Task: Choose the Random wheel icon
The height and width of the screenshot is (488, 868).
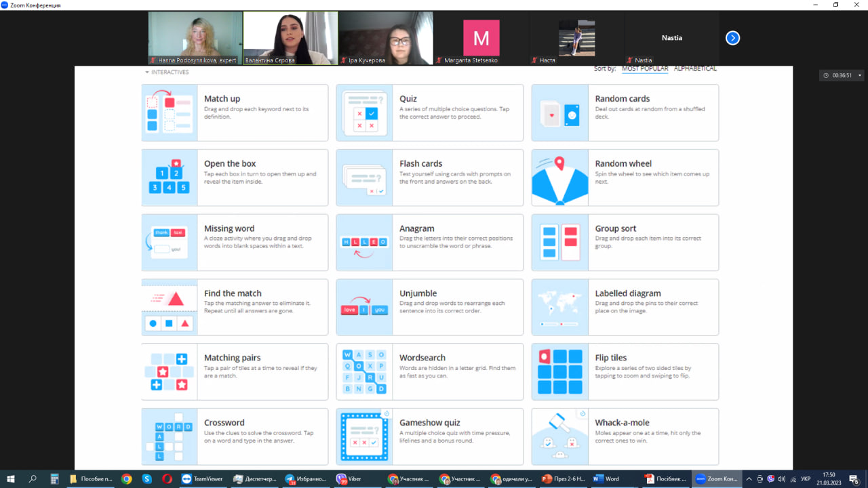Action: tap(559, 178)
